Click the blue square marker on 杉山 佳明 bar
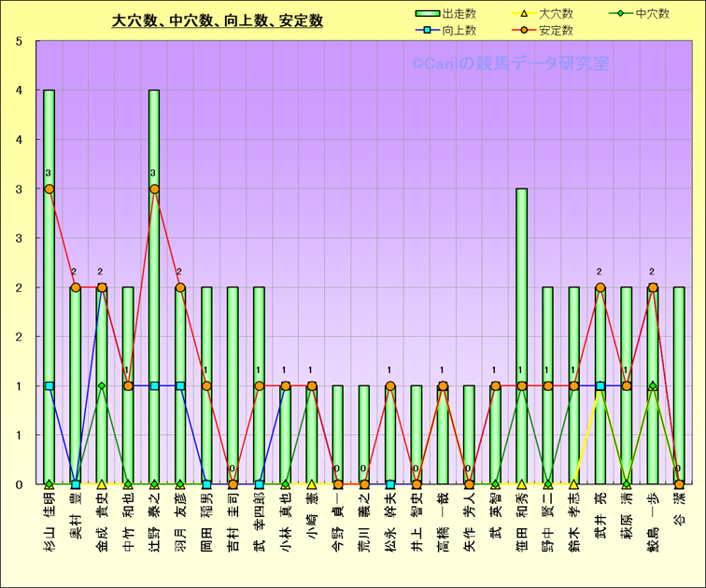 pyautogui.click(x=49, y=385)
